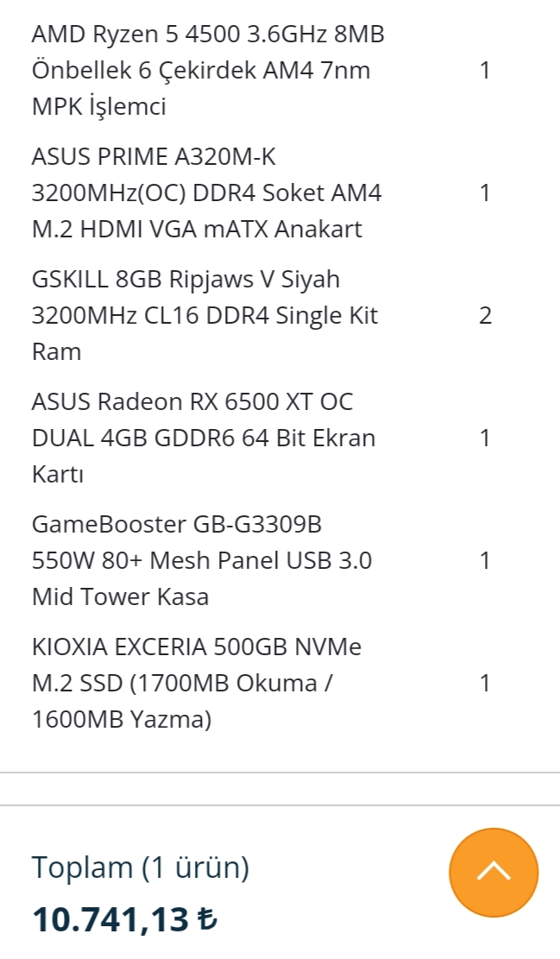Click the gray band between the divider lines
This screenshot has height=959, width=560.
coord(280,789)
